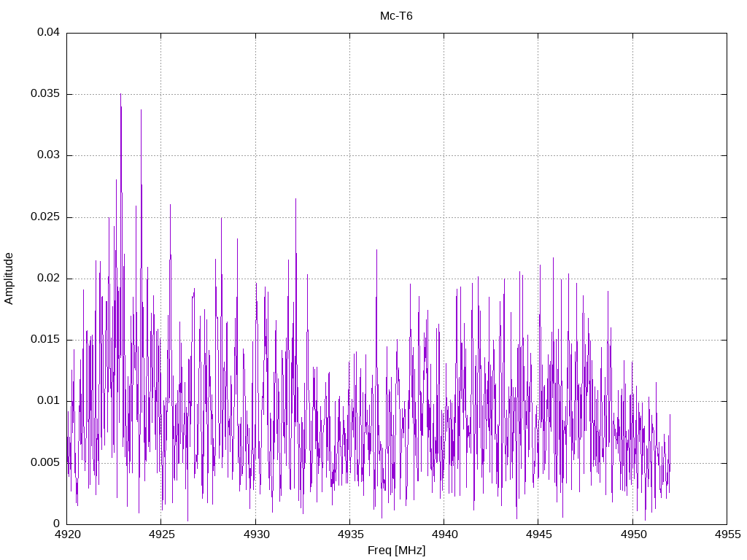
Task: Click the 4920 x-axis tick label
Action: coord(67,534)
